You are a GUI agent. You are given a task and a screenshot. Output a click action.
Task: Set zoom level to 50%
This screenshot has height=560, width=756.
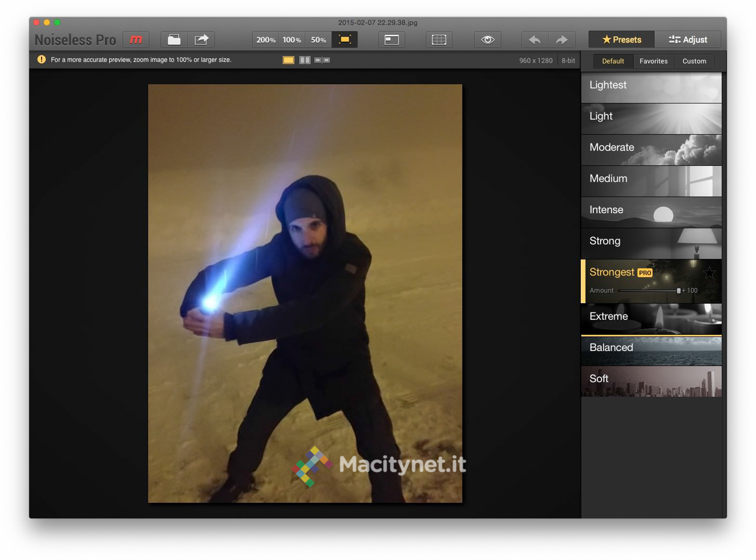pos(318,40)
